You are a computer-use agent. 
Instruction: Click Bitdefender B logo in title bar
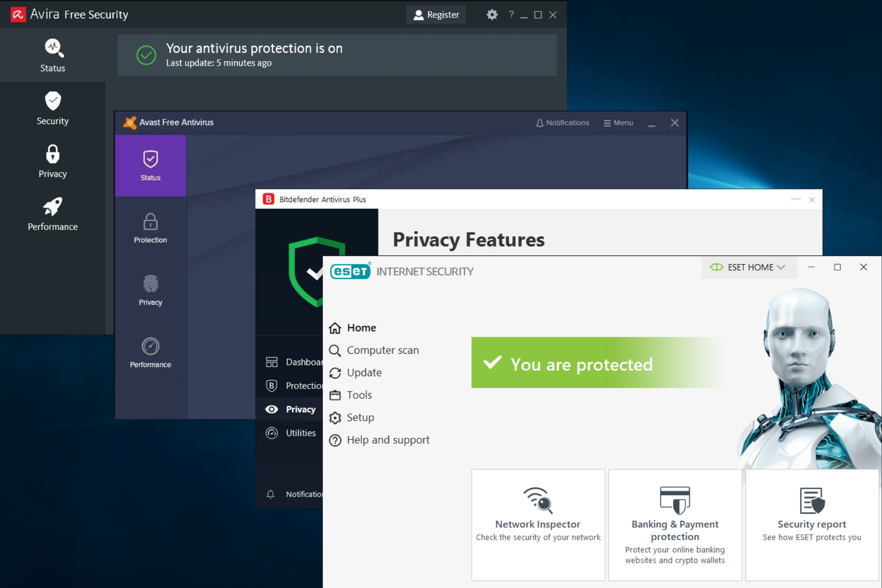(x=268, y=199)
